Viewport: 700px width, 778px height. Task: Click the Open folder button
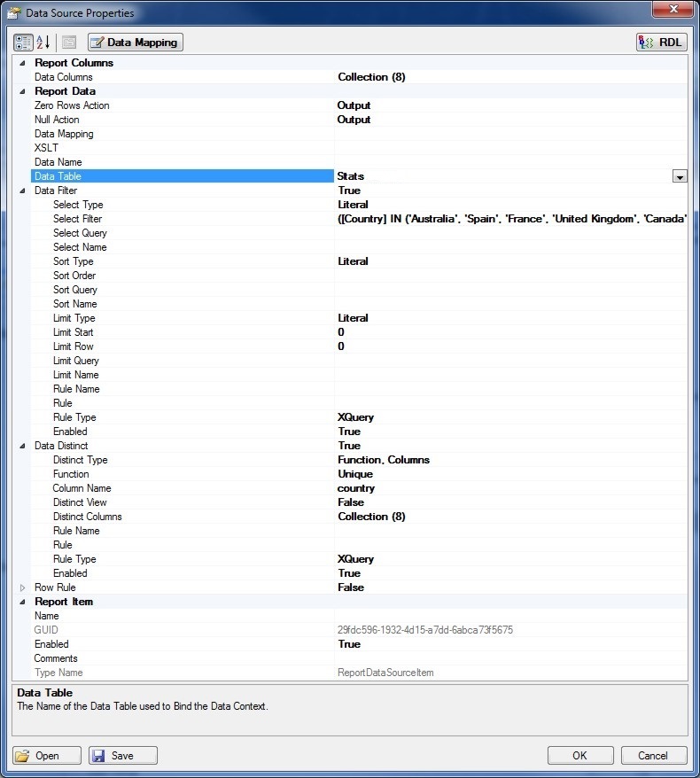click(x=48, y=755)
